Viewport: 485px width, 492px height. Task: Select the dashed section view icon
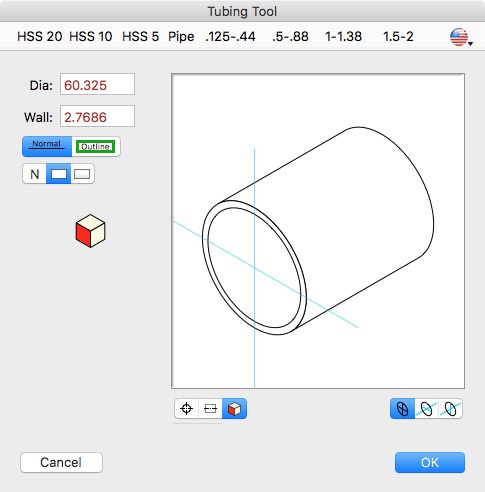210,408
